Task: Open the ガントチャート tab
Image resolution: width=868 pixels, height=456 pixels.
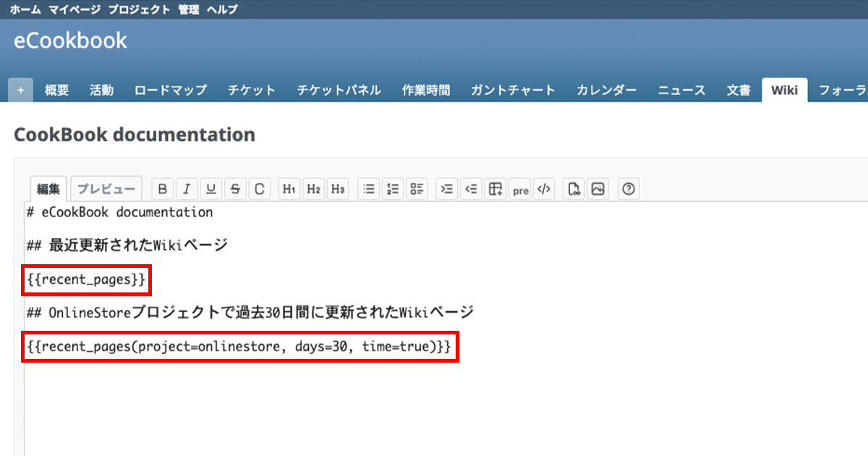Action: [513, 90]
